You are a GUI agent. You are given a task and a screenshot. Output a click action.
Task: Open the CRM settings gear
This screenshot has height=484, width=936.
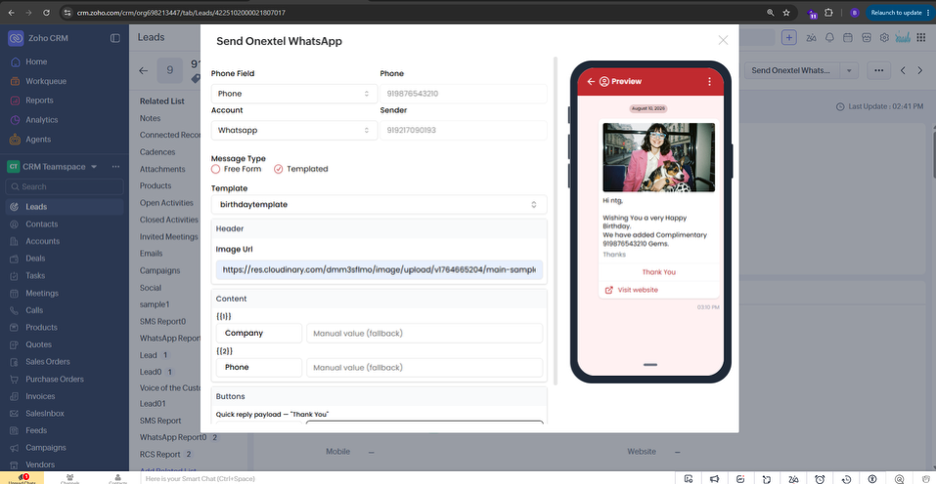click(884, 38)
